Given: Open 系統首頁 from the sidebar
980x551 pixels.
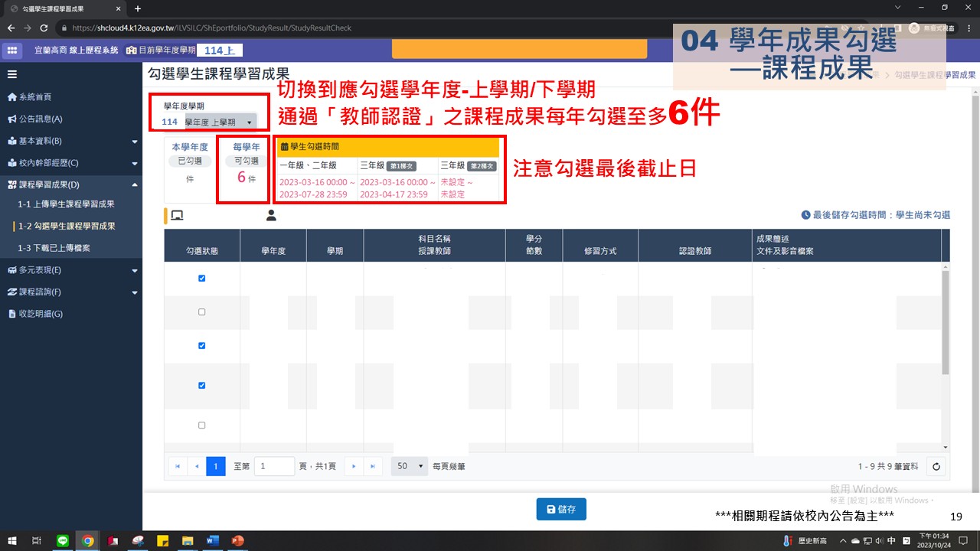Looking at the screenshot, I should pos(31,97).
